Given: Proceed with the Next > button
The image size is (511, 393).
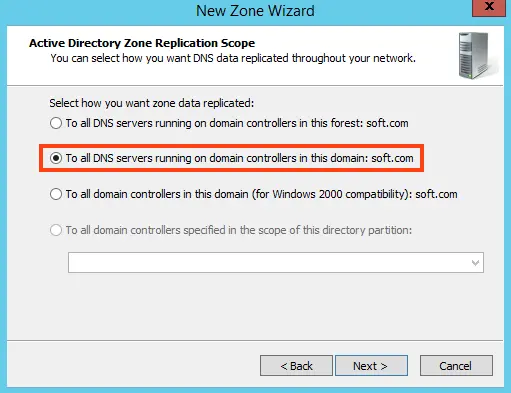Looking at the screenshot, I should [371, 366].
